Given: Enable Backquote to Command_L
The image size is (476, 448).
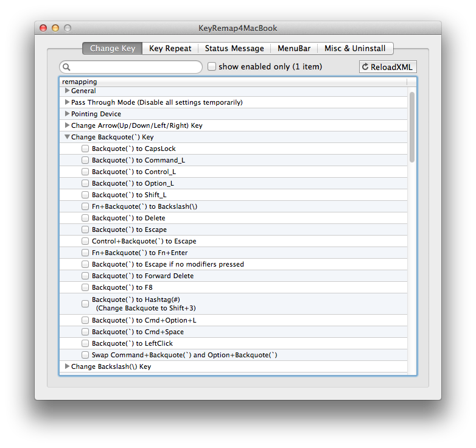Looking at the screenshot, I should [x=85, y=160].
